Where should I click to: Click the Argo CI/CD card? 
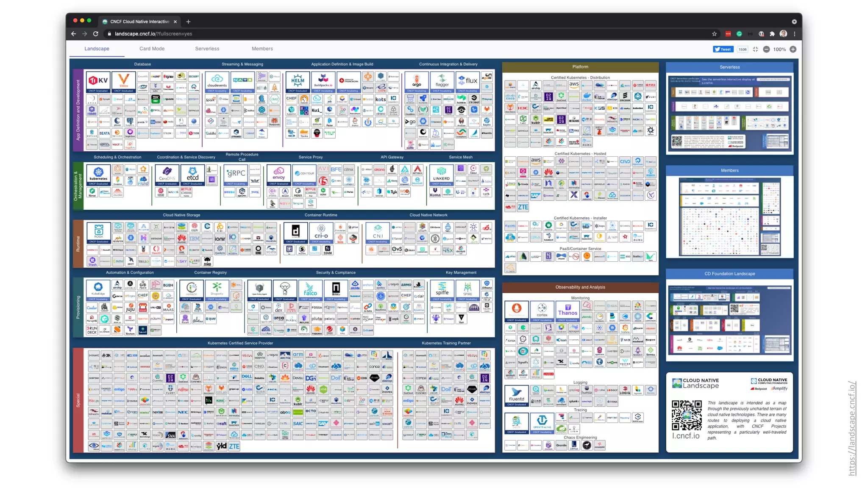pyautogui.click(x=417, y=82)
